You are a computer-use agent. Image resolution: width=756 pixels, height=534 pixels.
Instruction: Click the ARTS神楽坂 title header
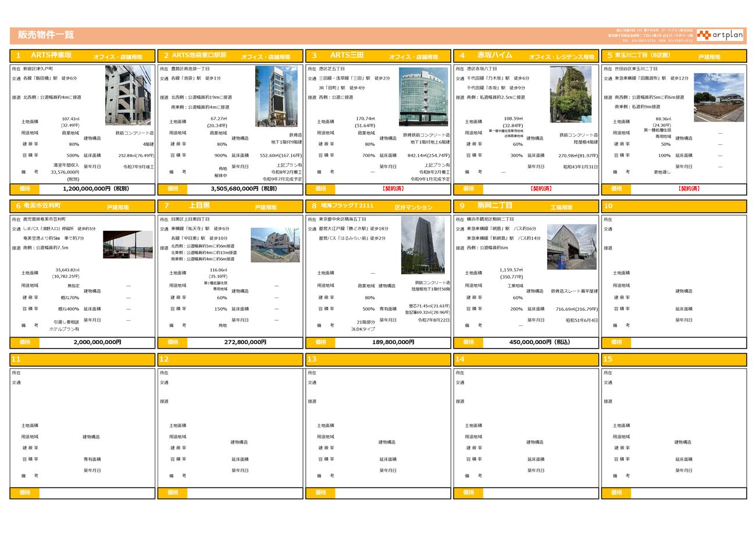coord(51,56)
